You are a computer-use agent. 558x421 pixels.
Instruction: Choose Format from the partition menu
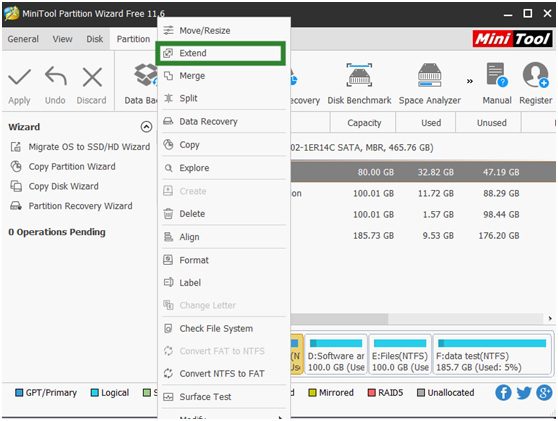pos(223,260)
